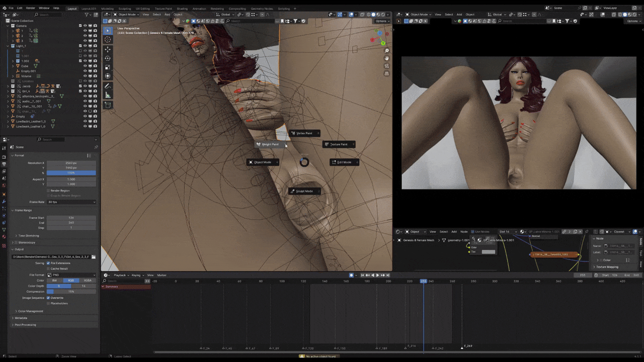Select the Move tool in viewport toolbar
This screenshot has height=362, width=644.
[x=108, y=49]
